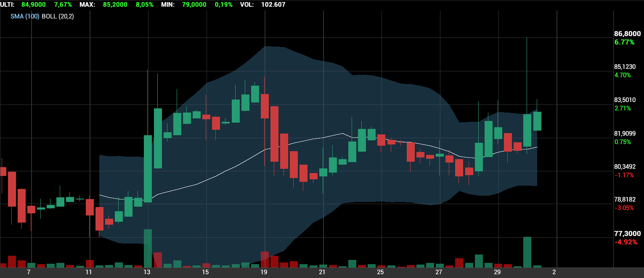Screen dimensions: 644x278
Task: Click the 77,3000 price axis label
Action: click(x=628, y=233)
